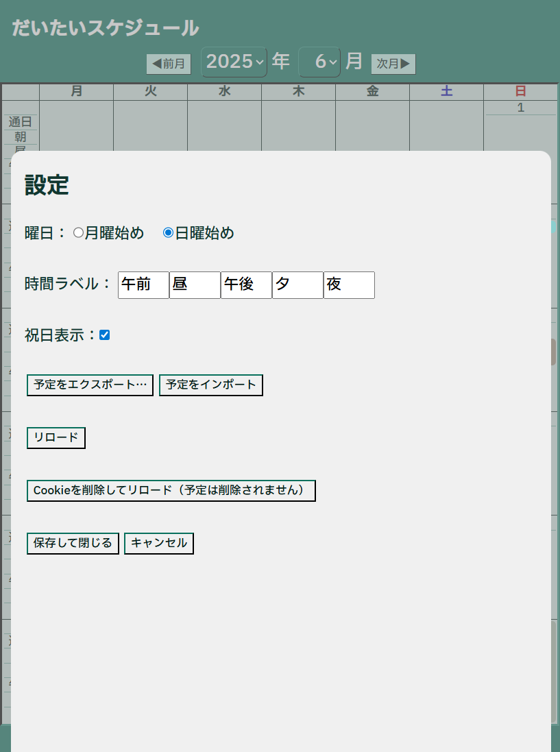Click the 夜 time label field
This screenshot has height=752, width=560.
tap(349, 285)
